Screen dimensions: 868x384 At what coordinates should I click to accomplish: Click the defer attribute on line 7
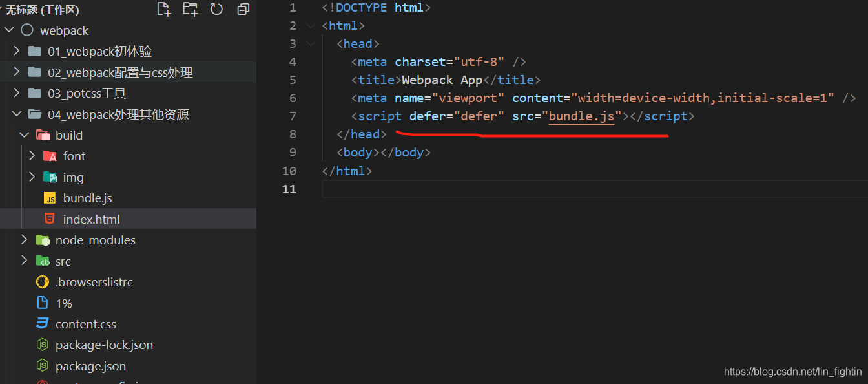(428, 116)
